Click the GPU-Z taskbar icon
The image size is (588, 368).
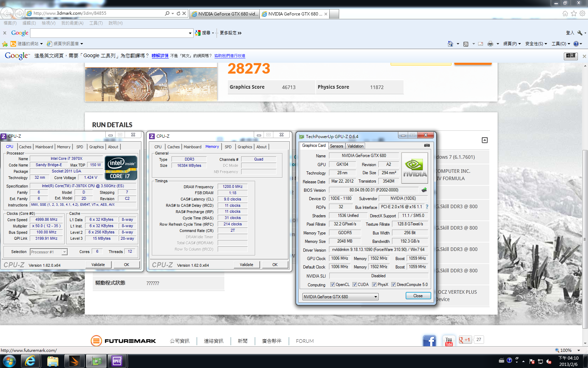click(96, 361)
